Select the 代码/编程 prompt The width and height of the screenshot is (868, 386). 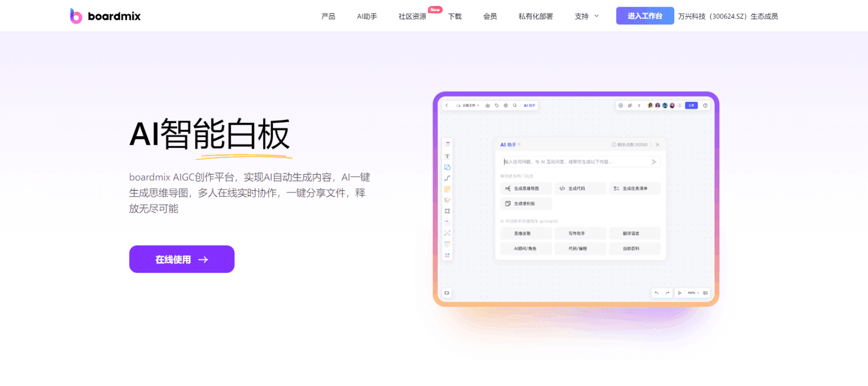pyautogui.click(x=580, y=249)
